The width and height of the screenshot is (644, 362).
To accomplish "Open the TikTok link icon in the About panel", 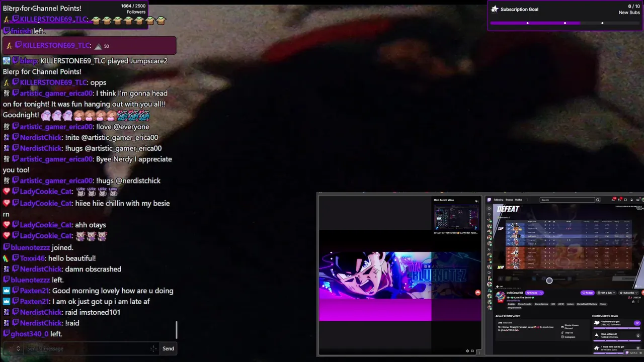I will click(562, 332).
